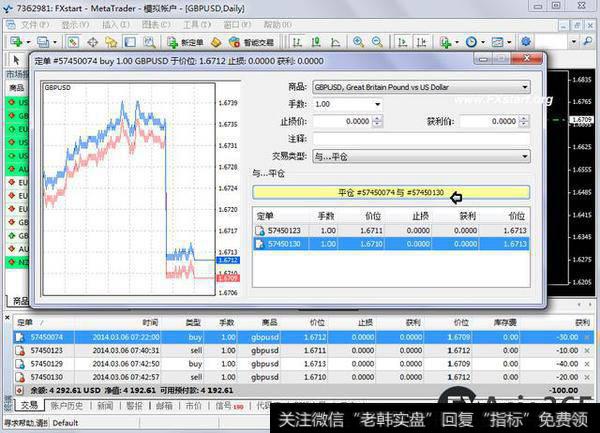
Task: Toggle the chart shift icon
Action: point(421,42)
